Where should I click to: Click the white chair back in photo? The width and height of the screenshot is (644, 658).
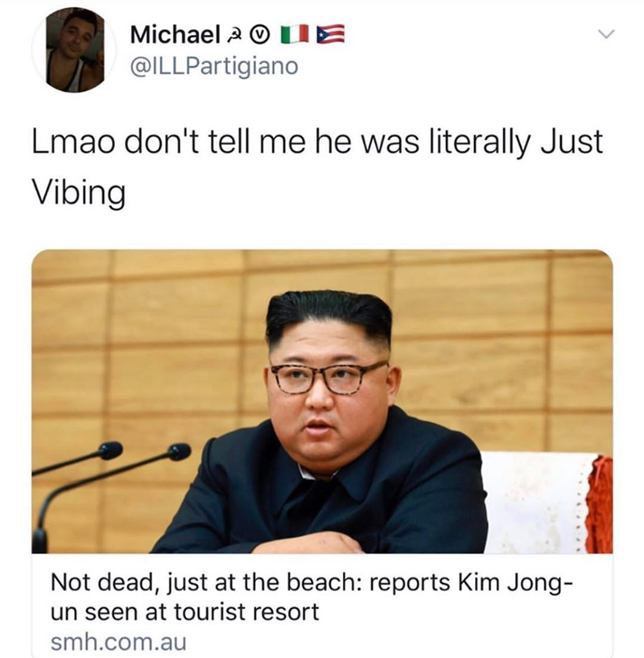pyautogui.click(x=537, y=503)
